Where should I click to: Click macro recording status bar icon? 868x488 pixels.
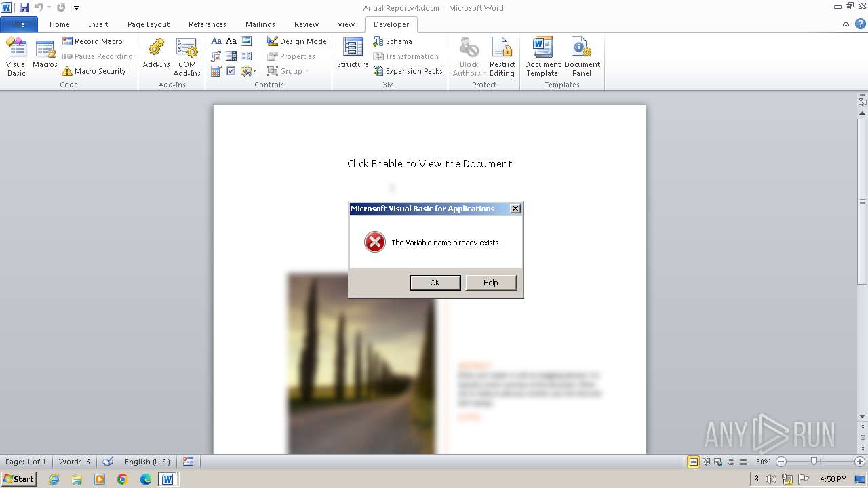tap(189, 462)
